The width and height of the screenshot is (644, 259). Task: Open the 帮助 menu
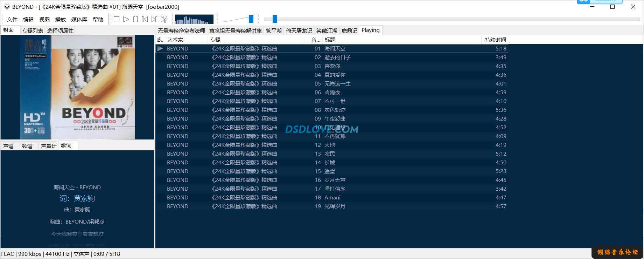[x=98, y=19]
